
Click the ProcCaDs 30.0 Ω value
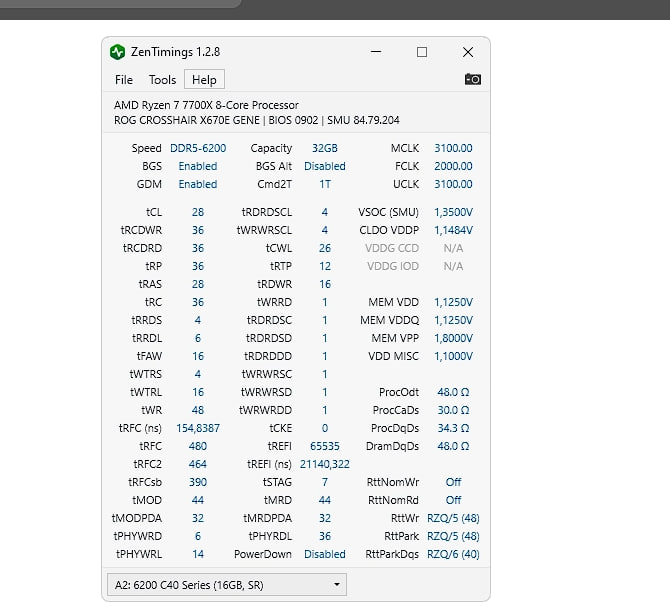(x=453, y=410)
